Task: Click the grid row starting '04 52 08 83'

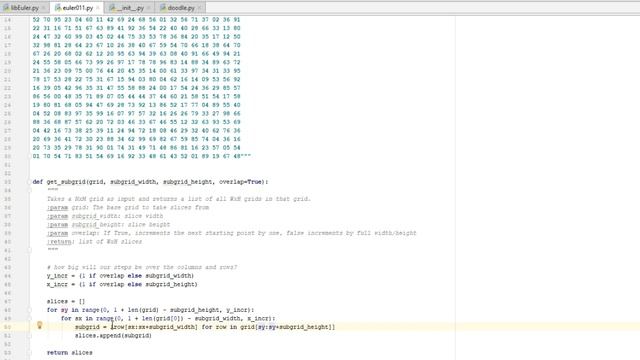Action: pyautogui.click(x=136, y=113)
